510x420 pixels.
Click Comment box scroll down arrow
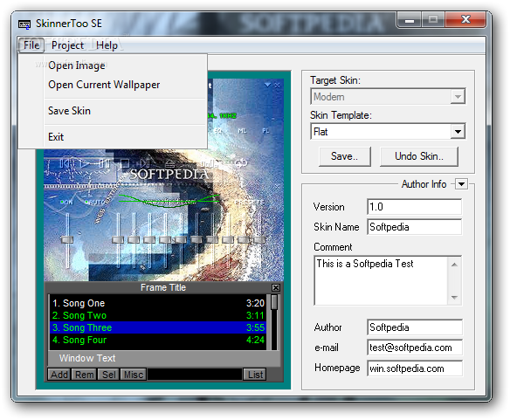click(454, 298)
